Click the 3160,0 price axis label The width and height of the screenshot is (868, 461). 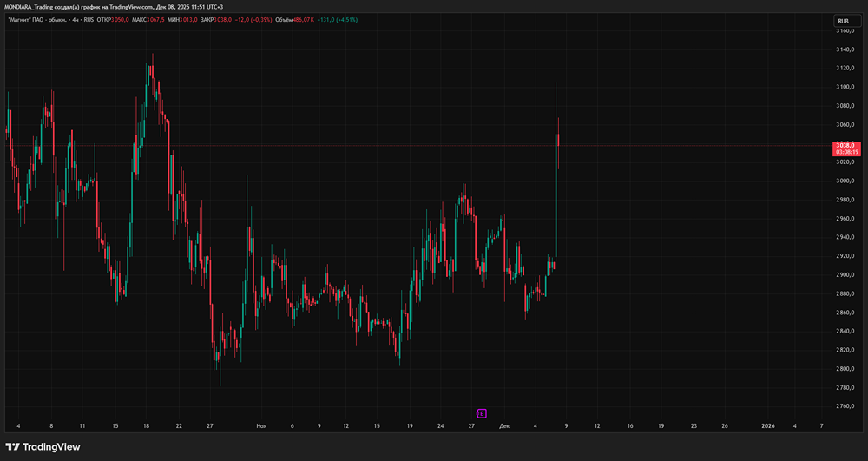pos(846,31)
